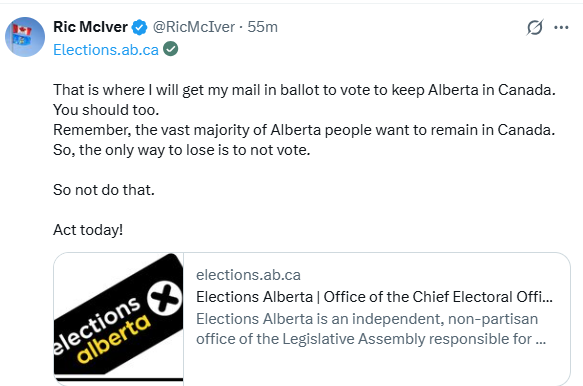
Task: Click the blue verified badge beside Ric McIver
Action: 139,27
